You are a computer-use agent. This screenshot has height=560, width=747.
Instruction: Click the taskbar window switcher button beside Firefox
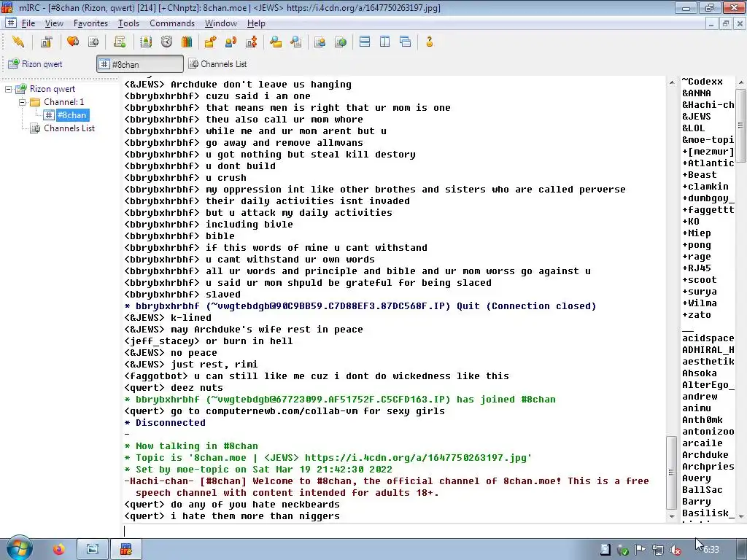click(x=93, y=550)
